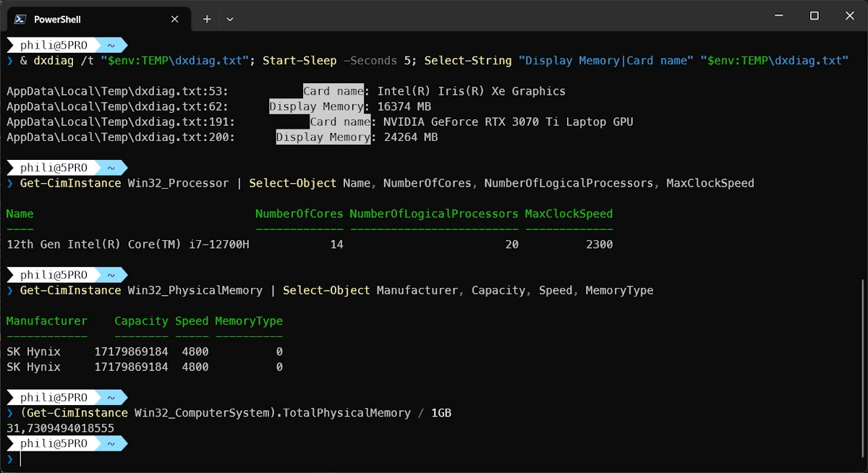
Task: Click highlighted "Card name" on dxdiag.txt:53 line
Action: pos(333,91)
